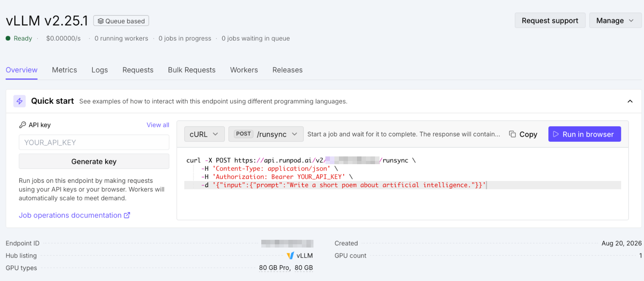The height and width of the screenshot is (281, 644).
Task: Go to the Bulk Requests tab
Action: (x=192, y=70)
